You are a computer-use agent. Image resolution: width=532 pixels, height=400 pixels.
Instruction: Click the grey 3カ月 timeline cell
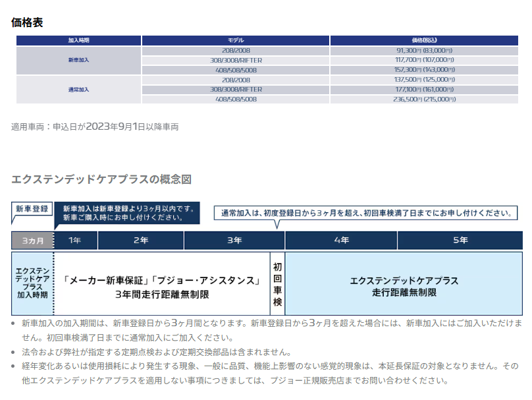click(32, 241)
